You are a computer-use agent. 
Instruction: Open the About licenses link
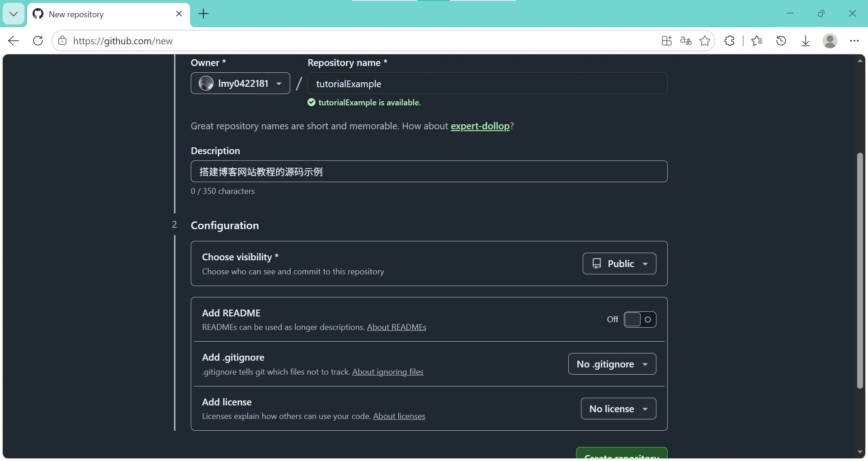tap(399, 416)
